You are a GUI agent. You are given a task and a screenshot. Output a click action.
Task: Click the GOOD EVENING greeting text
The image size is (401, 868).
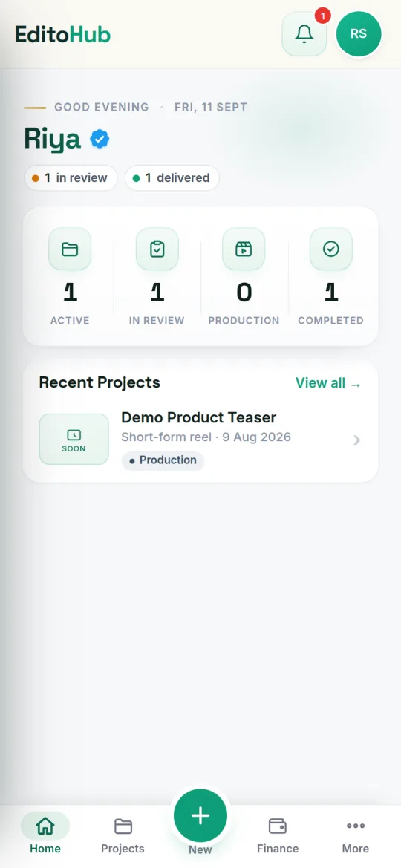101,107
